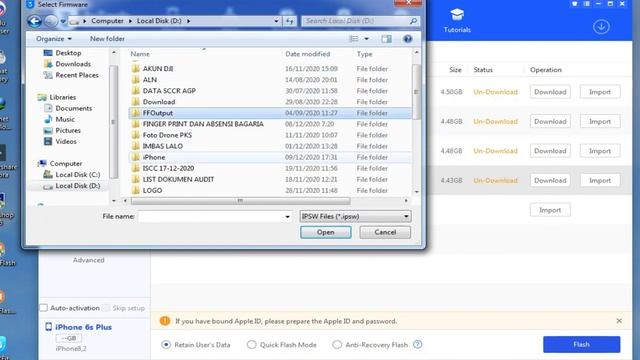Select the FFOutput folder

click(x=270, y=113)
